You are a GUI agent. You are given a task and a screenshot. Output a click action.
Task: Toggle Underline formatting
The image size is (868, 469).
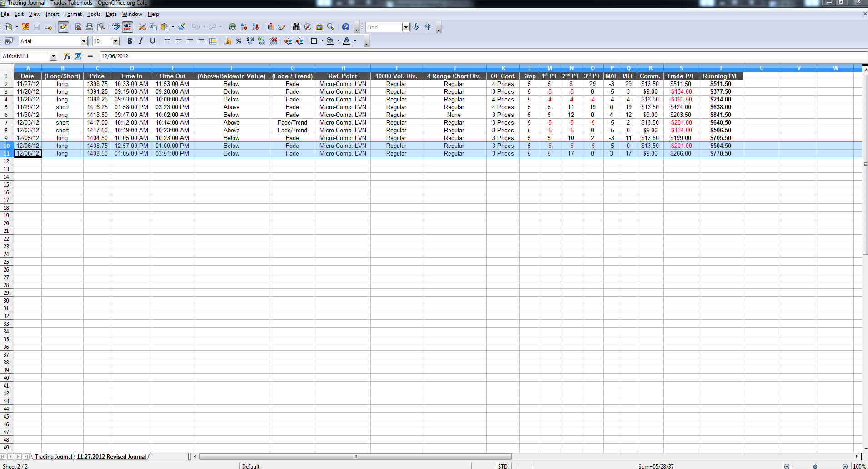coord(152,41)
